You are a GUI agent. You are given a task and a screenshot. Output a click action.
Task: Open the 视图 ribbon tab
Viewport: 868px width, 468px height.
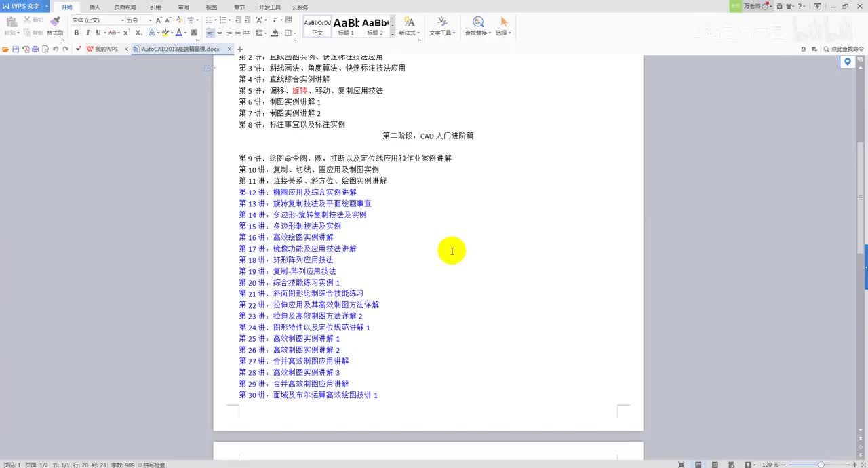pos(212,7)
